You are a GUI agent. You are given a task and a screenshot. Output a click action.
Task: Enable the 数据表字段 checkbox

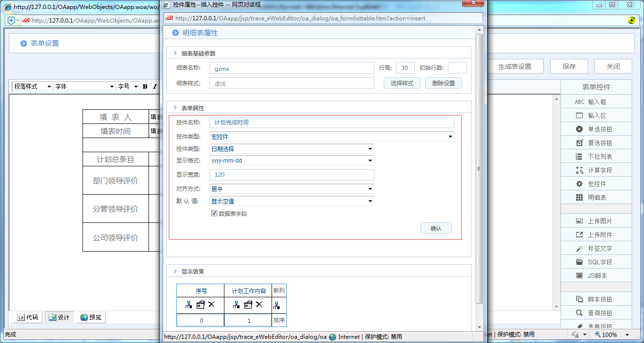click(x=215, y=213)
